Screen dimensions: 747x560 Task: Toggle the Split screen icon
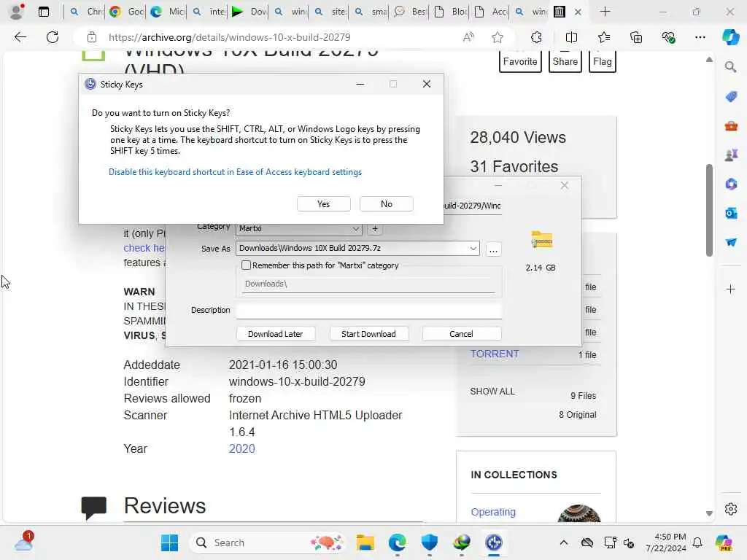[x=570, y=37]
